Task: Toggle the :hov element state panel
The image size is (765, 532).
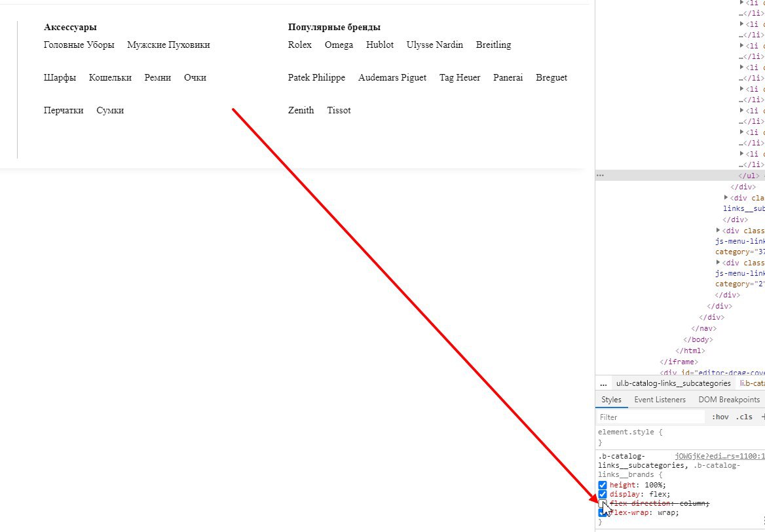Action: [x=720, y=417]
